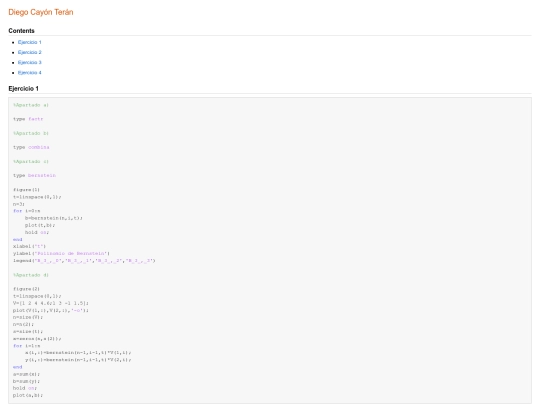Click the '%Apartado b)' comment line
540x405 pixels.
(x=31, y=133)
